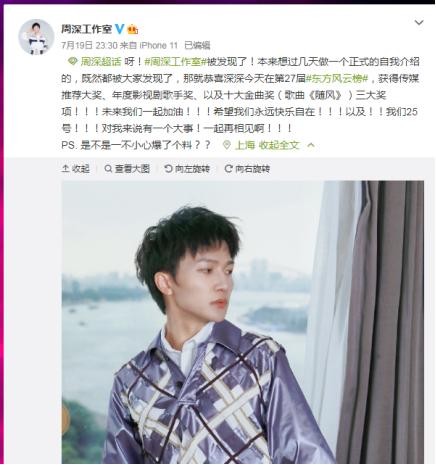The image size is (436, 465).
Task: Open the 周深工作室 username link
Action: [x=86, y=29]
